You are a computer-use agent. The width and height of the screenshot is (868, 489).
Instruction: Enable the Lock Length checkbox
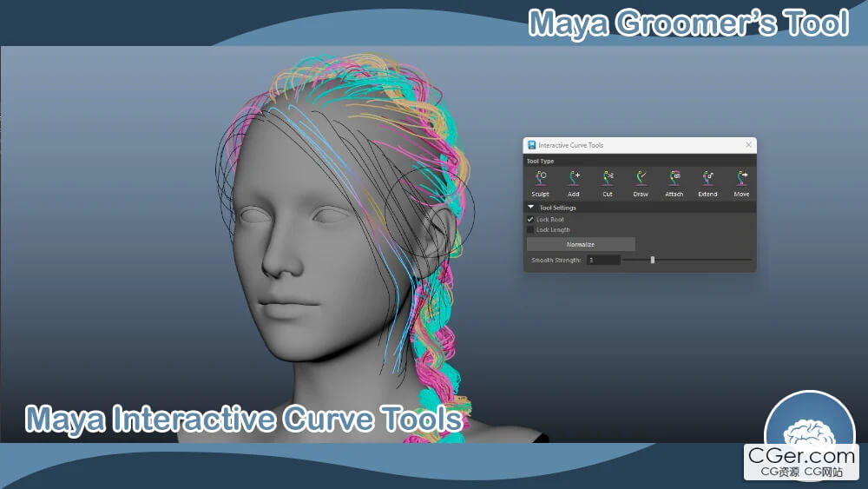point(530,230)
